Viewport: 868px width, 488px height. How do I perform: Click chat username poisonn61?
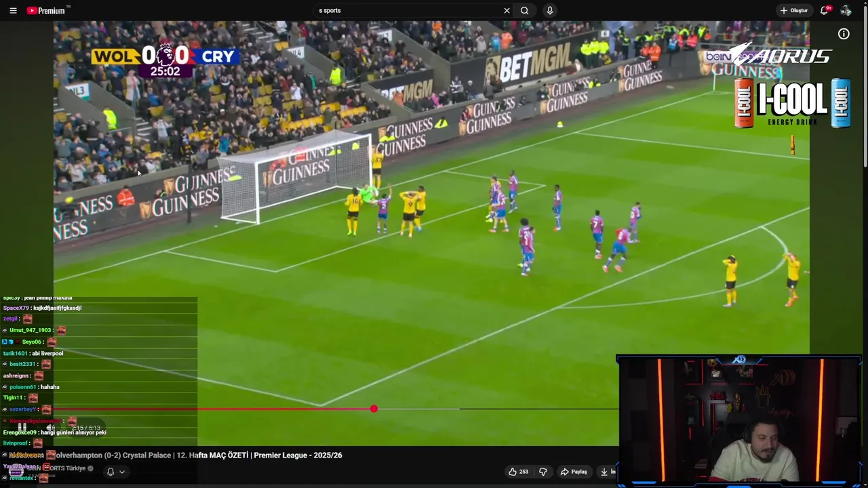[22, 387]
